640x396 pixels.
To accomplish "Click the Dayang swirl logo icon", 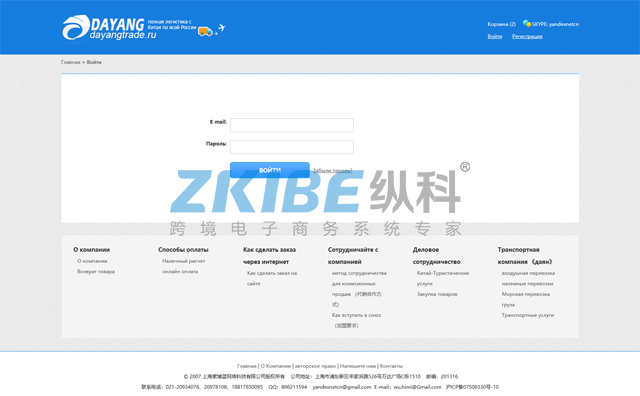I will click(76, 27).
